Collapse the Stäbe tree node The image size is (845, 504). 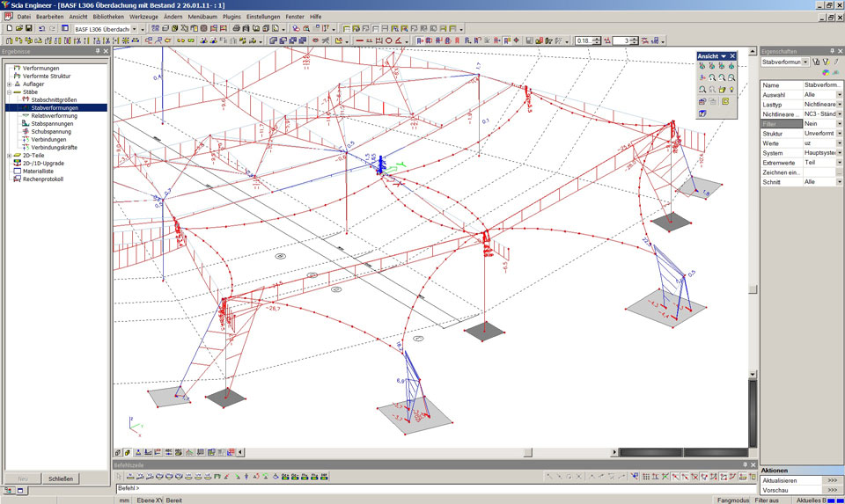pyautogui.click(x=9, y=91)
